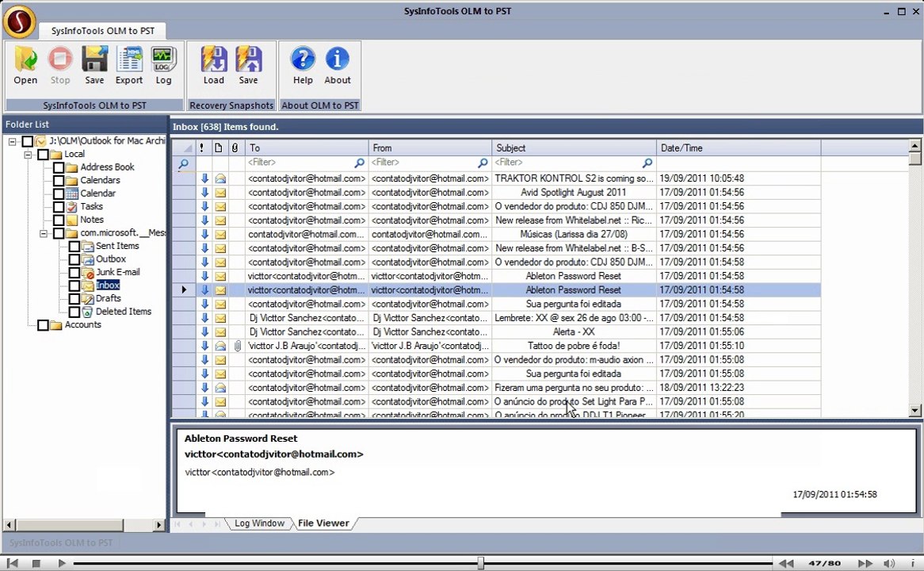Screen dimensions: 924x571
Task: Click the filter row magnifier icon at left
Action: (183, 163)
